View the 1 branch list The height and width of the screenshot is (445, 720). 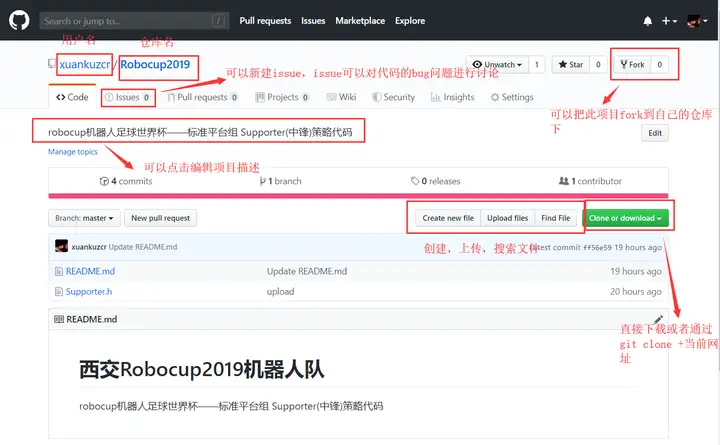(x=280, y=181)
